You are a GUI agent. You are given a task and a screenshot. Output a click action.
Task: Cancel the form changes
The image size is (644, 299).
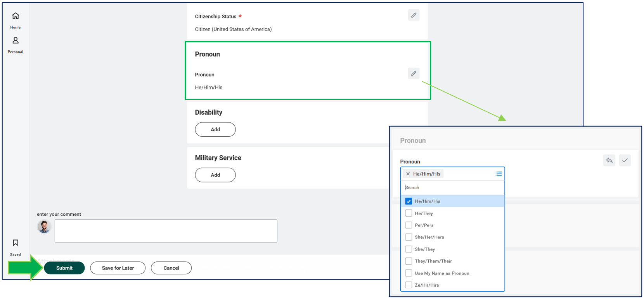click(x=171, y=268)
